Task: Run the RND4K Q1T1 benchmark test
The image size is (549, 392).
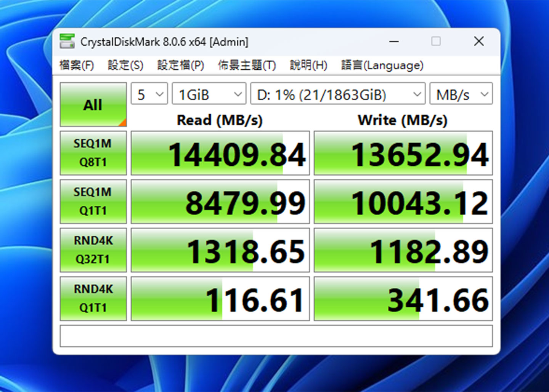Action: pyautogui.click(x=93, y=298)
